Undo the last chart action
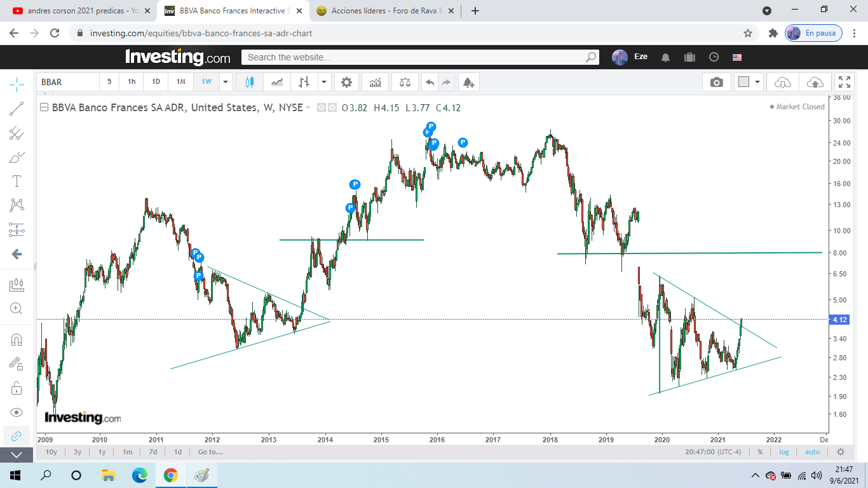The image size is (868, 488). 430,82
